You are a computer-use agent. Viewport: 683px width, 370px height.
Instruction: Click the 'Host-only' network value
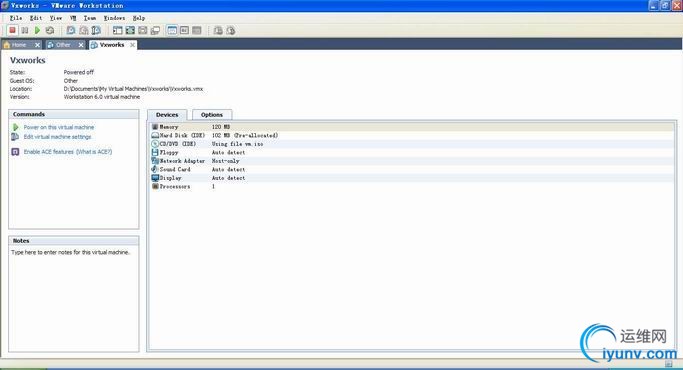(x=226, y=161)
